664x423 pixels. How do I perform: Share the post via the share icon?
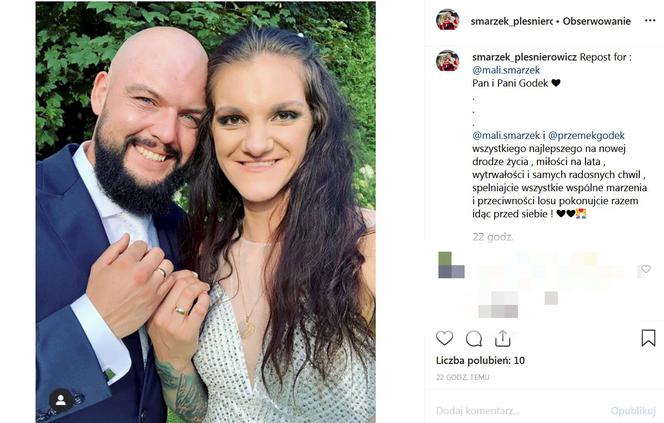[x=503, y=338]
